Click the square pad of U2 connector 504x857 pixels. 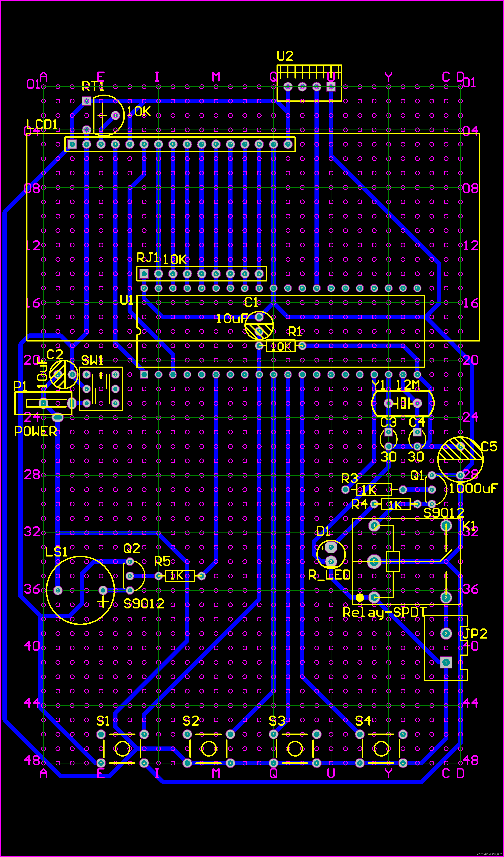[331, 87]
